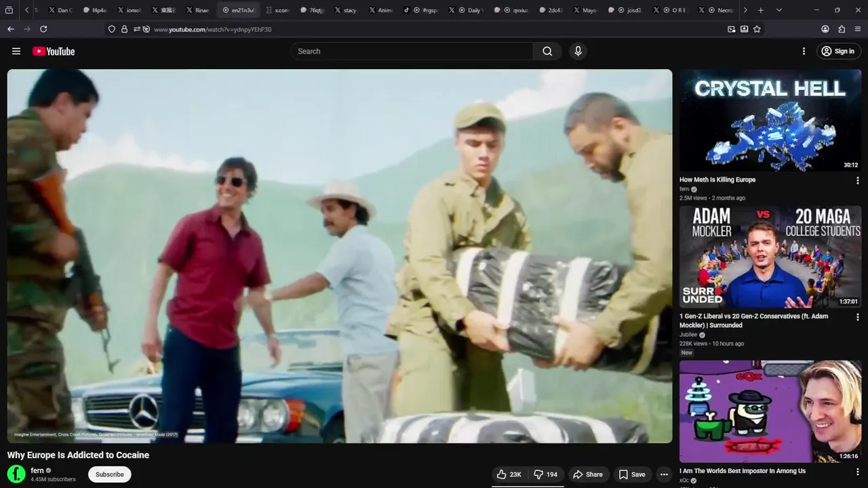The image size is (868, 488).
Task: Open options for Among Us Impostor video
Action: (x=857, y=472)
